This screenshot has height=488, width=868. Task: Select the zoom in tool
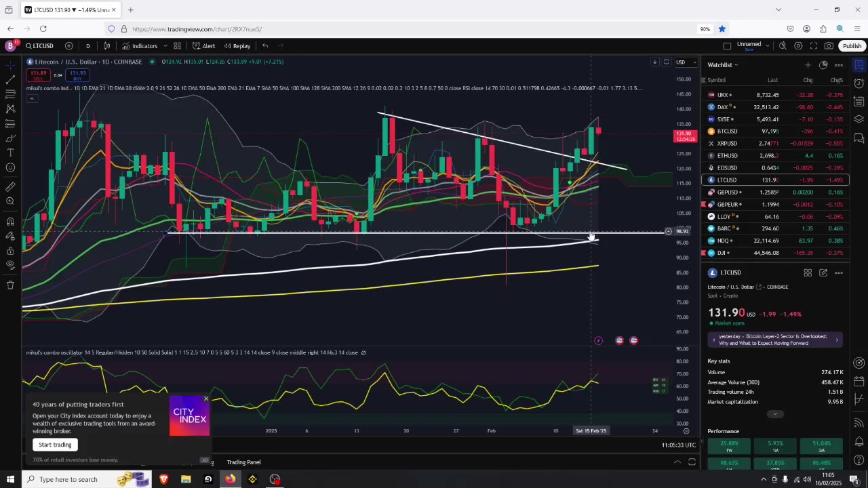point(10,201)
